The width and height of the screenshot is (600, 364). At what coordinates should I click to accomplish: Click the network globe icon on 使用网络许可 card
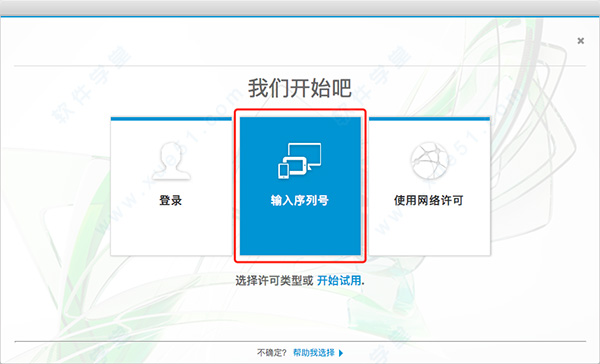point(429,161)
